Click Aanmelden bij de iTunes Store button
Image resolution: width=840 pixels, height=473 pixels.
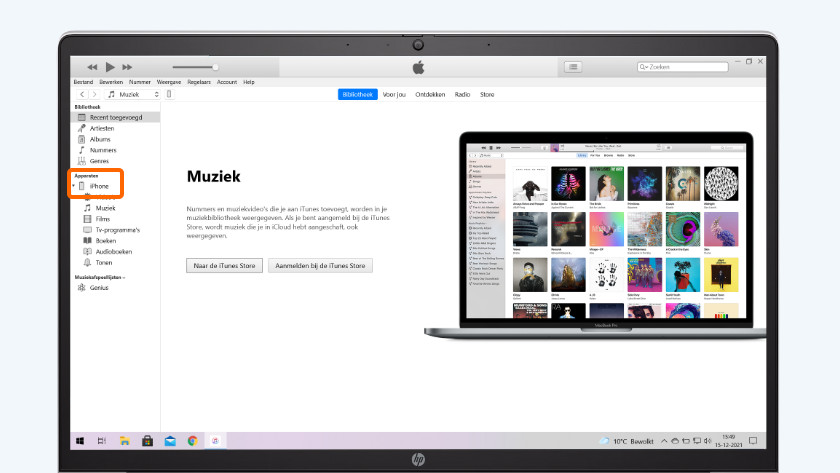320,266
